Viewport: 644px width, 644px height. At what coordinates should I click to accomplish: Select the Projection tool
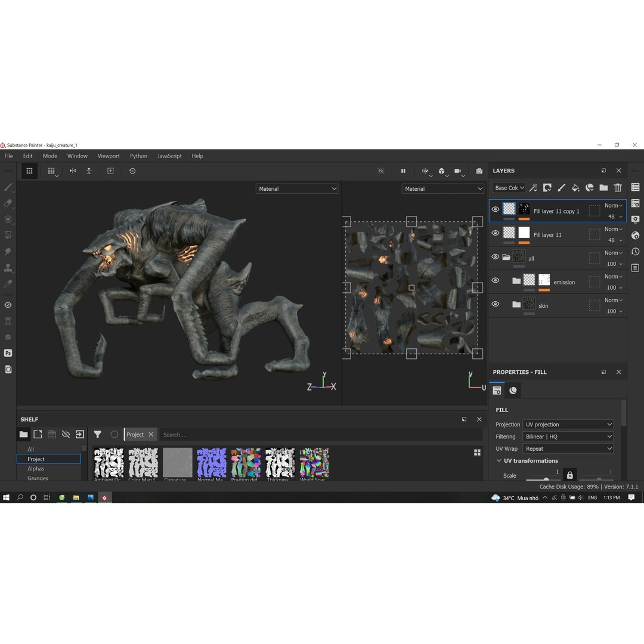[x=8, y=219]
